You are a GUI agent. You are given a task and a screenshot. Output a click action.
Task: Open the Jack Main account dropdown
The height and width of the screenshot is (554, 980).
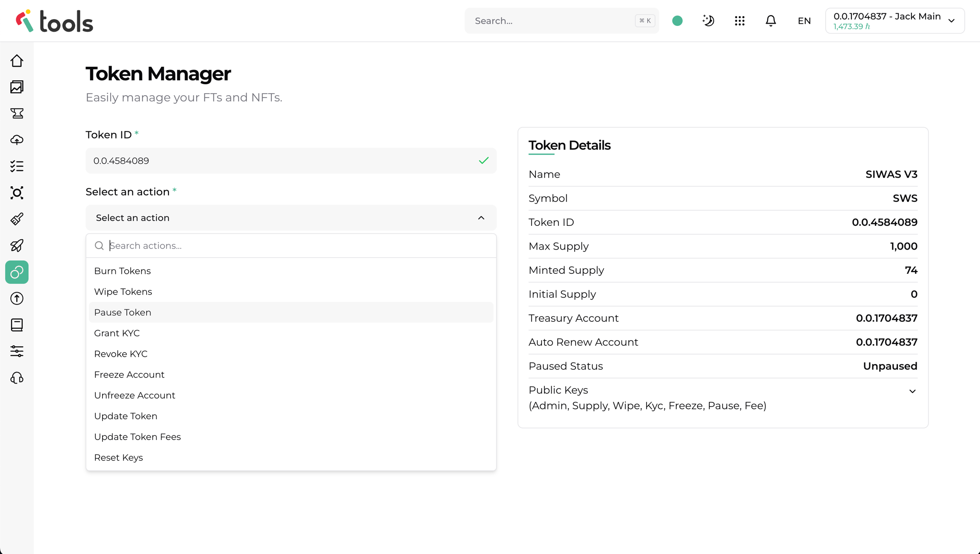click(895, 20)
